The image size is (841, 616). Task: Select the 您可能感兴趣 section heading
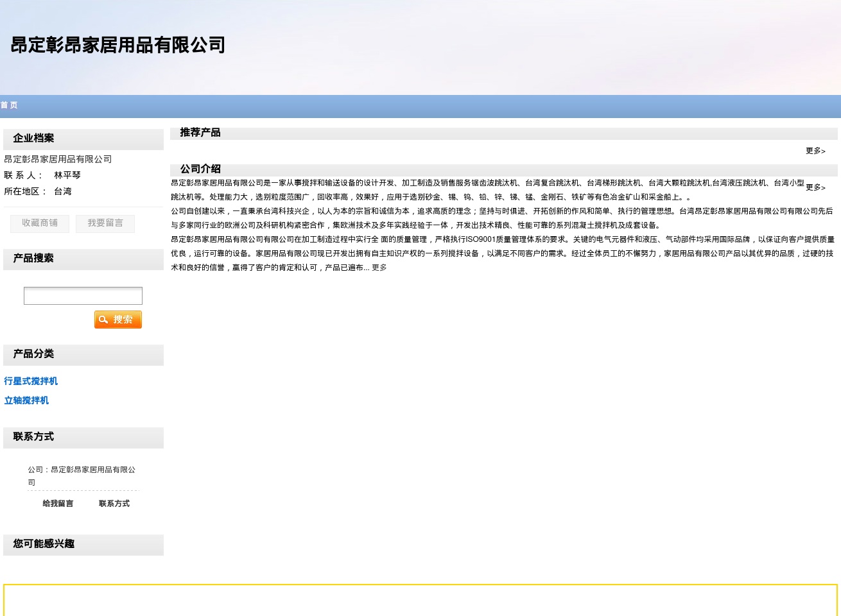coord(44,543)
